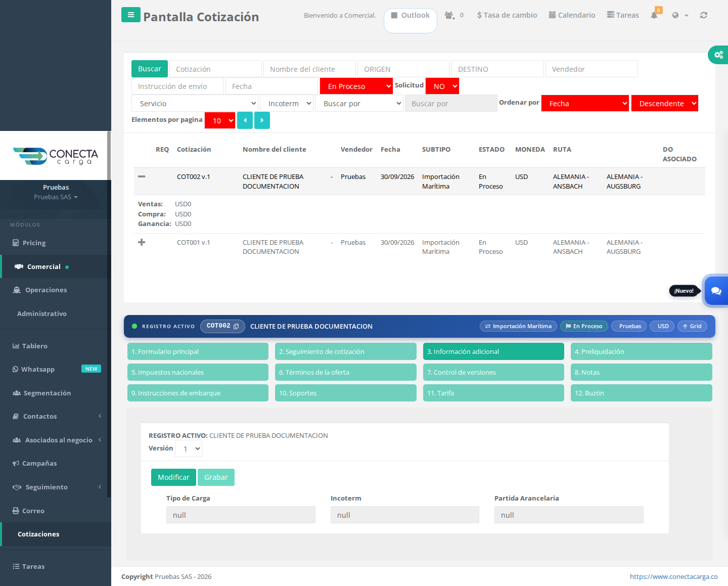This screenshot has width=728, height=586.
Task: Click the Buscar button
Action: [150, 69]
